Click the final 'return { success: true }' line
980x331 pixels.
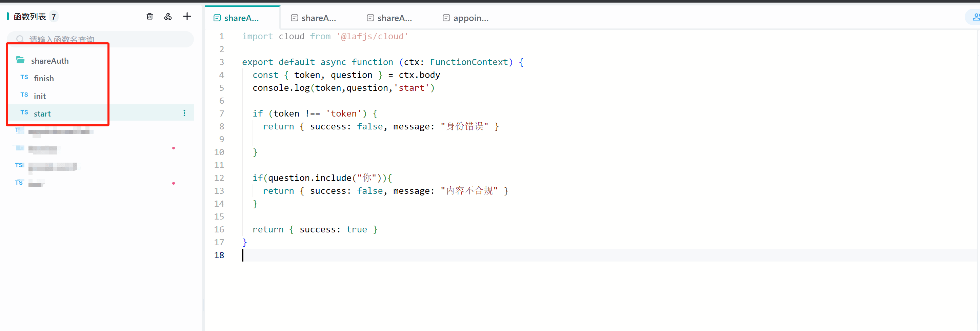(x=314, y=230)
